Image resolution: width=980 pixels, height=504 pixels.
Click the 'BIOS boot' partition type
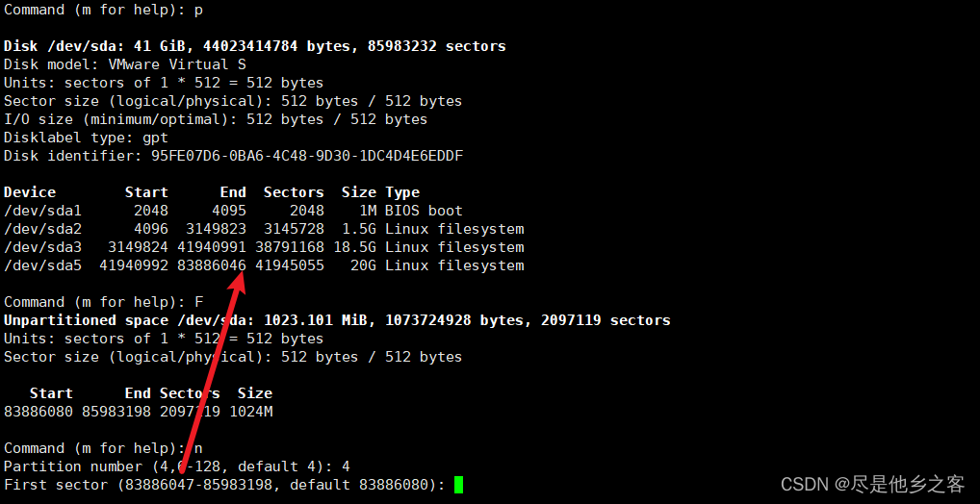pos(424,211)
